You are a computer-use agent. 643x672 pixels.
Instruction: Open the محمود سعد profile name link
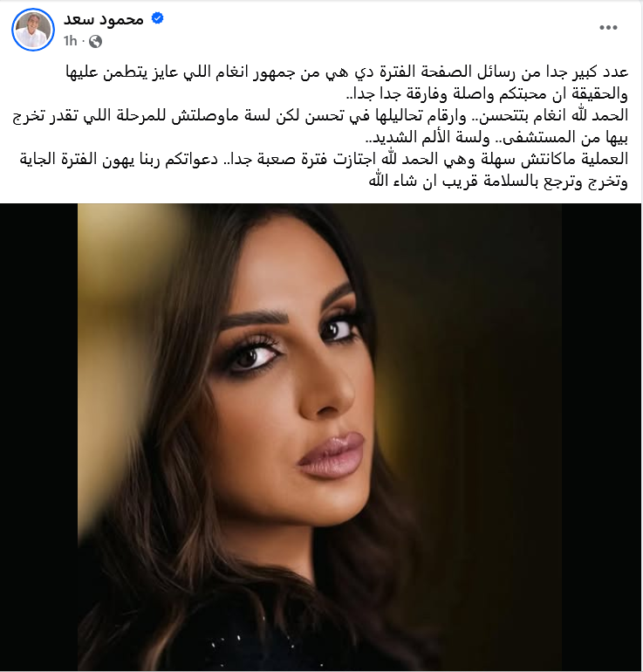coord(103,19)
